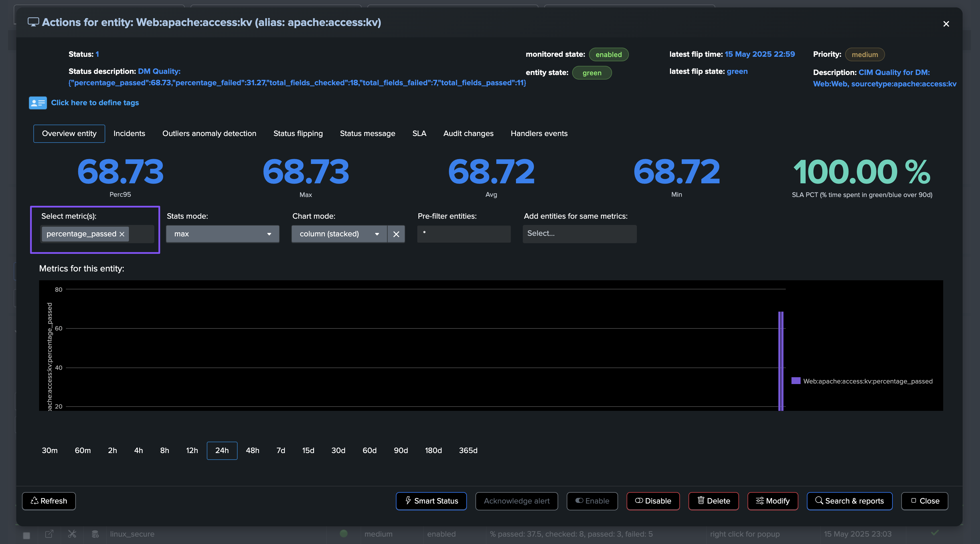Click the 68.73 Max single value
The height and width of the screenshot is (544, 980).
coord(305,172)
